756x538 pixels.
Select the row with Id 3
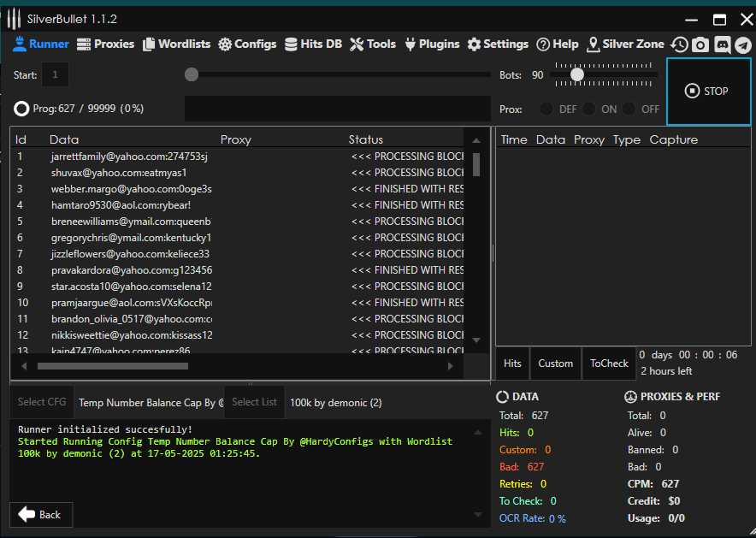pyautogui.click(x=237, y=189)
